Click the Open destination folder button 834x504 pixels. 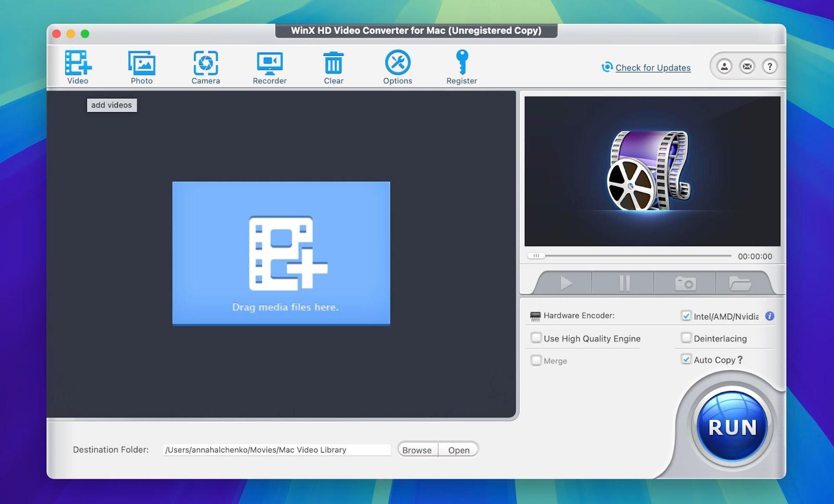(459, 450)
